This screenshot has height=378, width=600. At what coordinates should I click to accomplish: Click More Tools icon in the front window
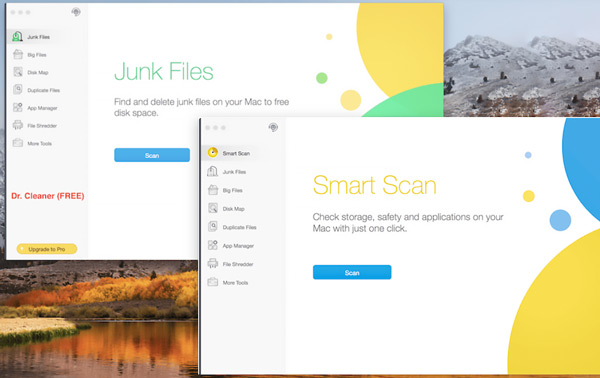click(213, 282)
